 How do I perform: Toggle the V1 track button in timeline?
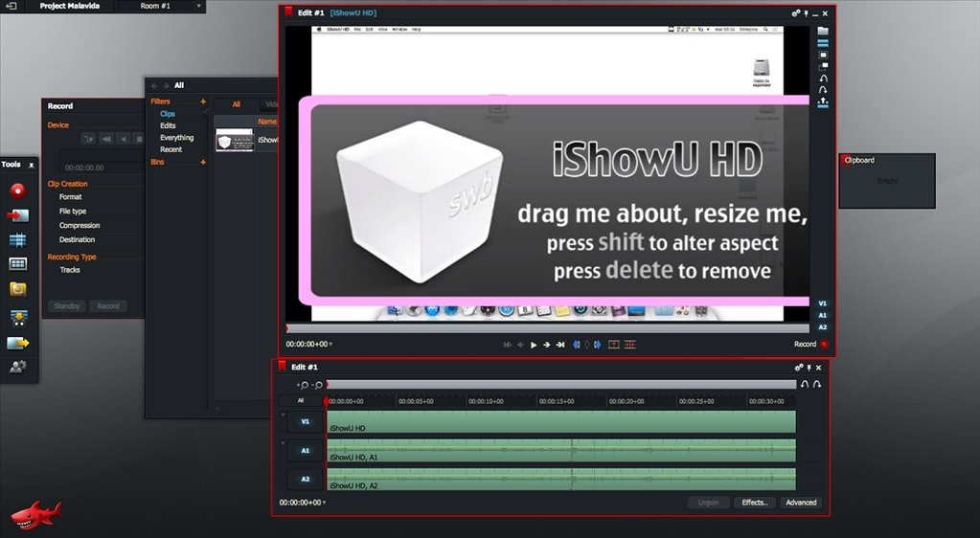coord(306,422)
